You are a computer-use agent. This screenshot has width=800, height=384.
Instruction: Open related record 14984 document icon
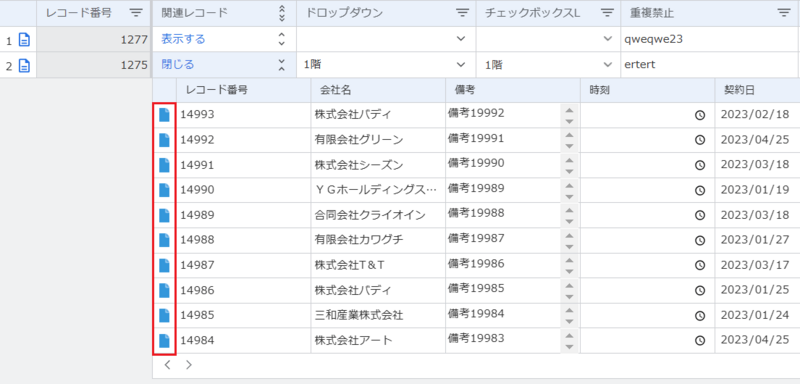(164, 341)
